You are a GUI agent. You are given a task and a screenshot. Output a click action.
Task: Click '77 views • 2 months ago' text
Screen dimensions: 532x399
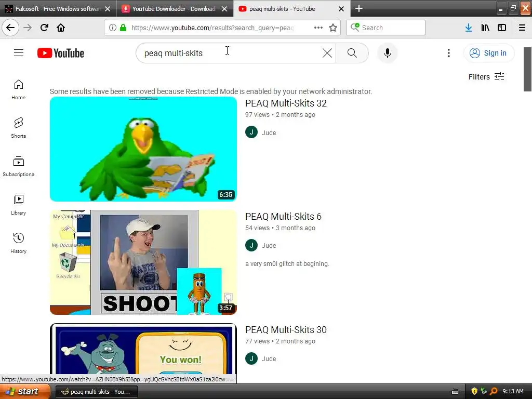coord(280,341)
